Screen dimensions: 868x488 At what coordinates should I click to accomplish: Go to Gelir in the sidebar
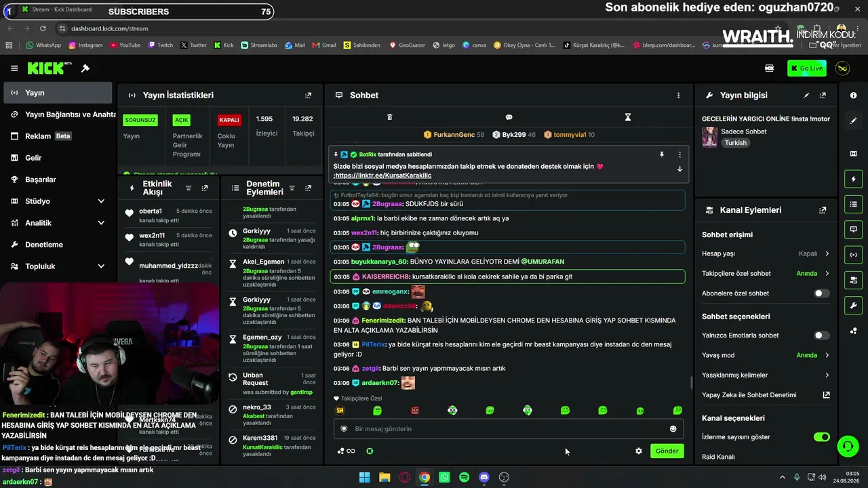coord(58,158)
